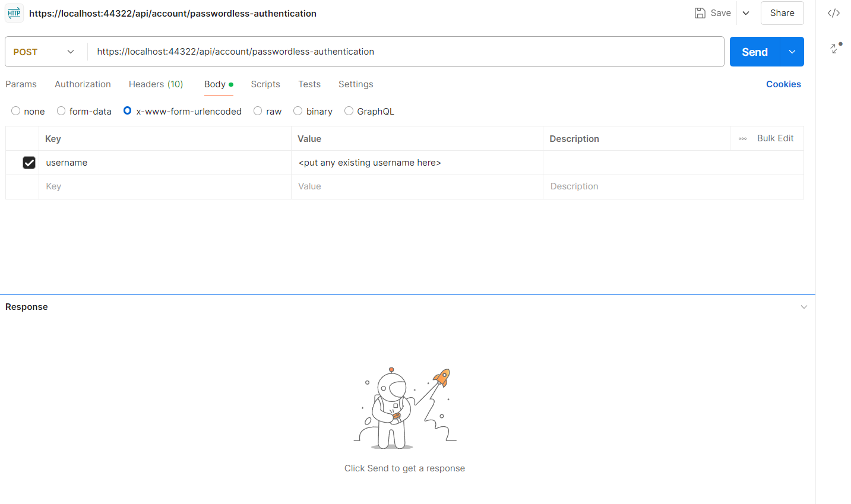Select the form-data radio button
Viewport: 851px width, 504px height.
click(x=61, y=111)
